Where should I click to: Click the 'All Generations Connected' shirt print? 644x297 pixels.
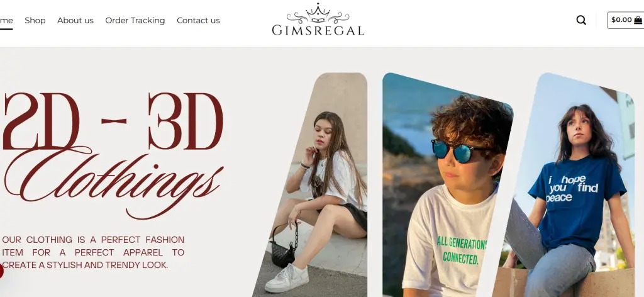pyautogui.click(x=462, y=250)
